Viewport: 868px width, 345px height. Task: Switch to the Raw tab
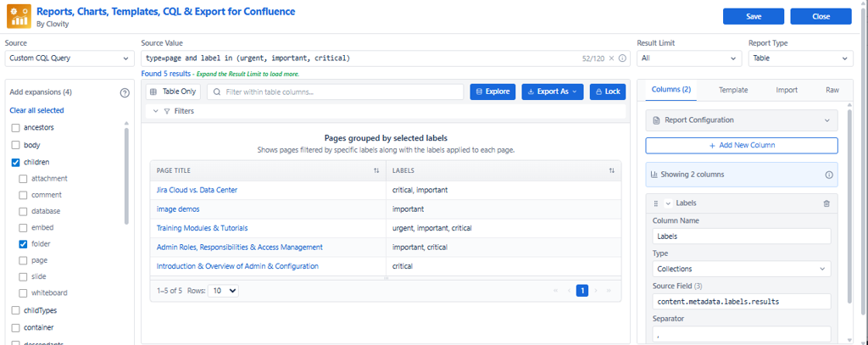pyautogui.click(x=832, y=90)
